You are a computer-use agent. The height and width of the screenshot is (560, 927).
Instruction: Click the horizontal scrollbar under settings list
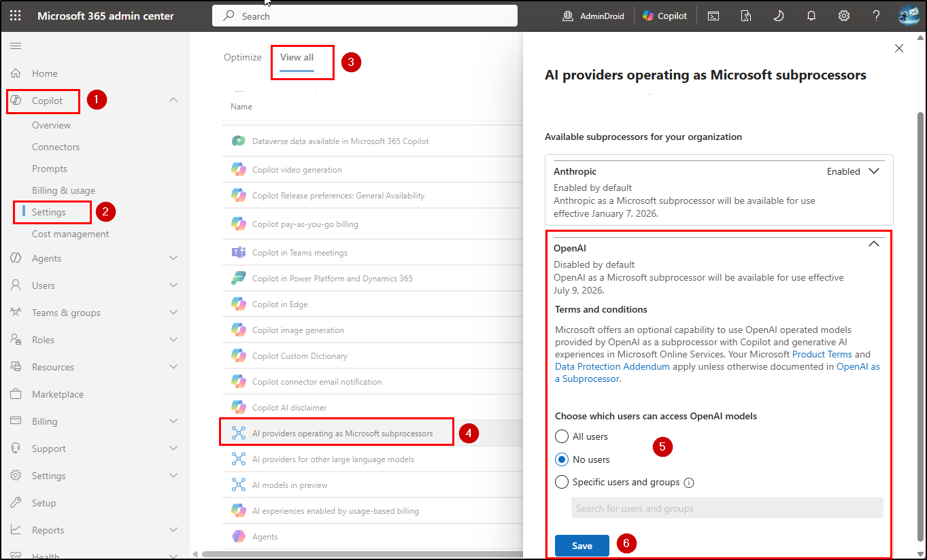tap(362, 554)
